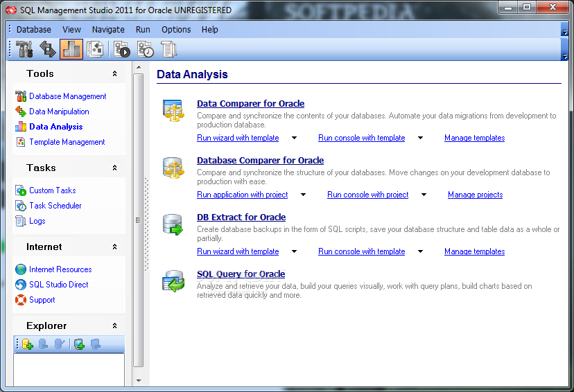Click the Custom Tasks toolbar icon
Image resolution: width=574 pixels, height=392 pixels.
click(x=122, y=49)
